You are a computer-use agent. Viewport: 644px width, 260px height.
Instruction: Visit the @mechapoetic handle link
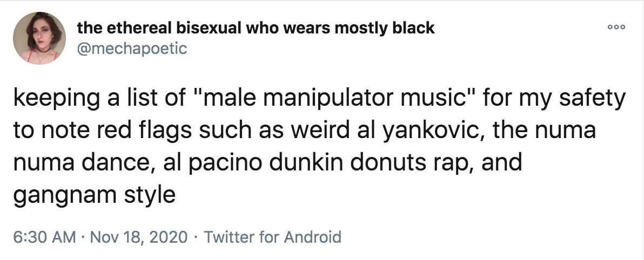coord(132,49)
